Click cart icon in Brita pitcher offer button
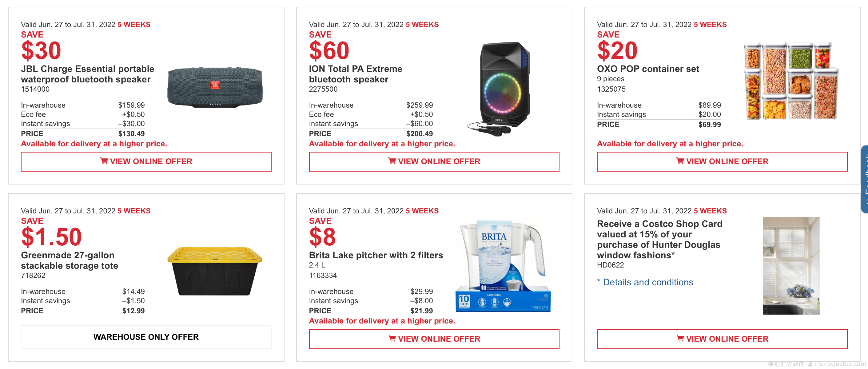This screenshot has width=868, height=369. pos(392,338)
